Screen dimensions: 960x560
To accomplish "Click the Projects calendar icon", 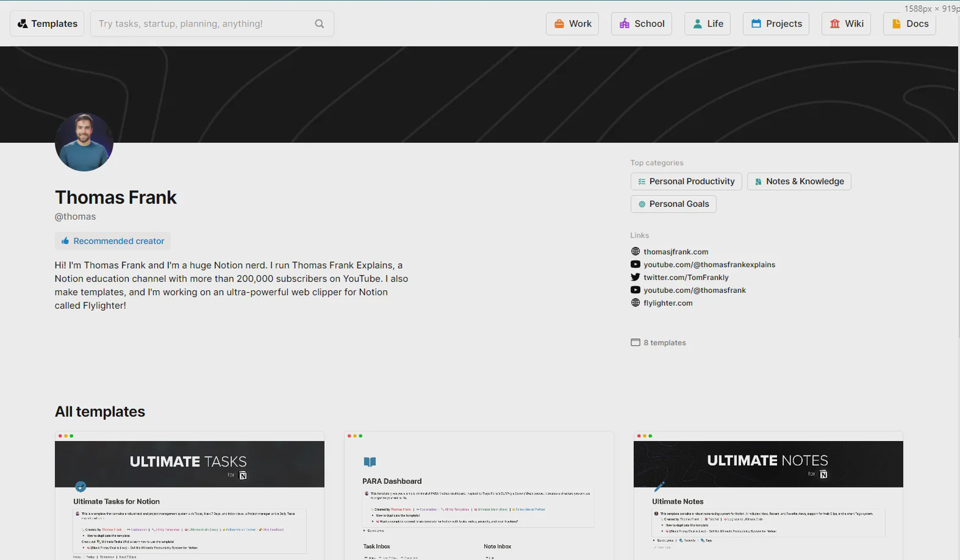I will point(756,23).
